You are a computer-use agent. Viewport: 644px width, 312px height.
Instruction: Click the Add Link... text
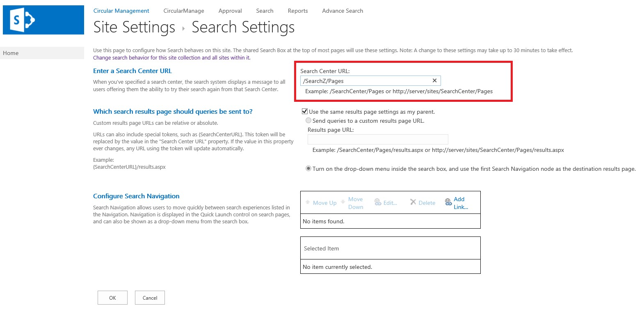tap(461, 203)
